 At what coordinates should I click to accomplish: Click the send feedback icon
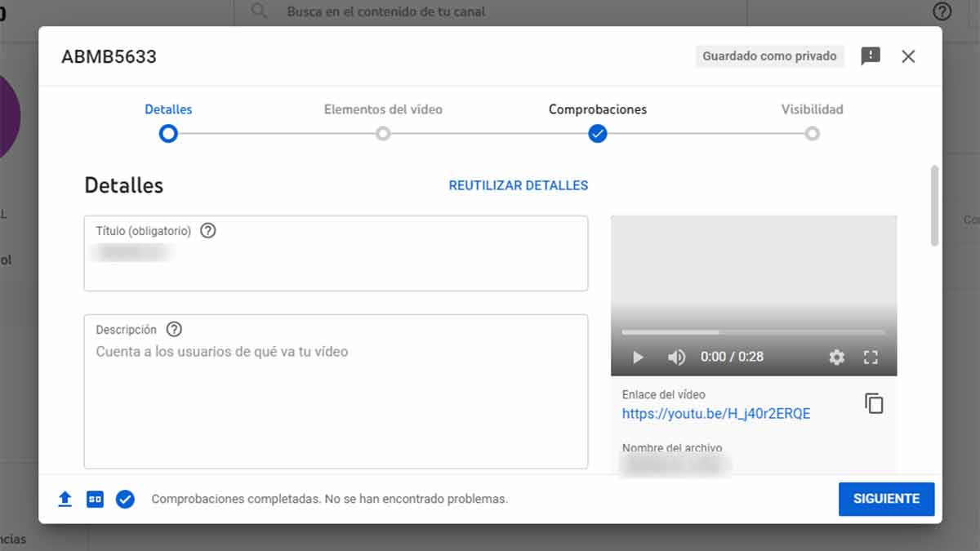pos(871,56)
